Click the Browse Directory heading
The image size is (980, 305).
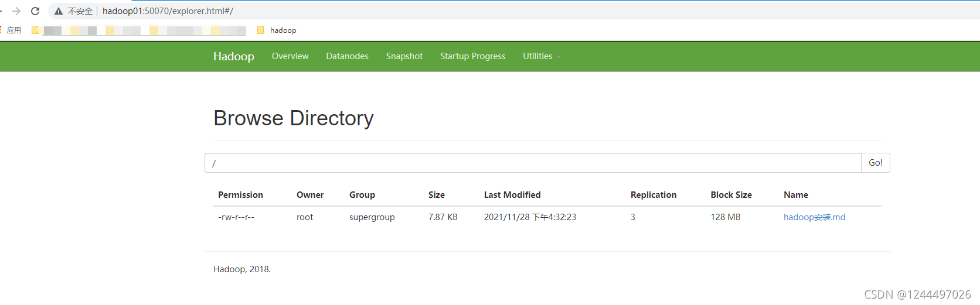[x=294, y=118]
